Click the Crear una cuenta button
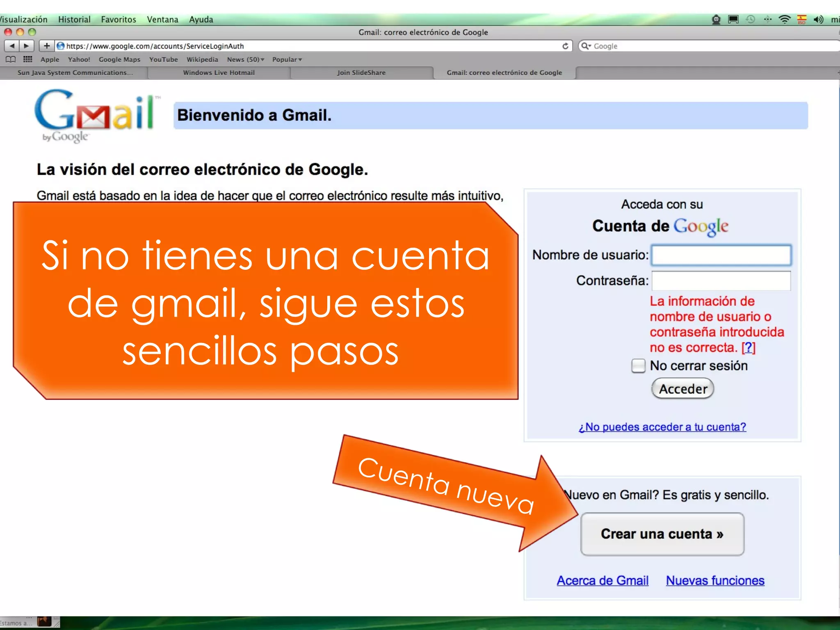Screen dimensions: 840x630 coord(662,534)
